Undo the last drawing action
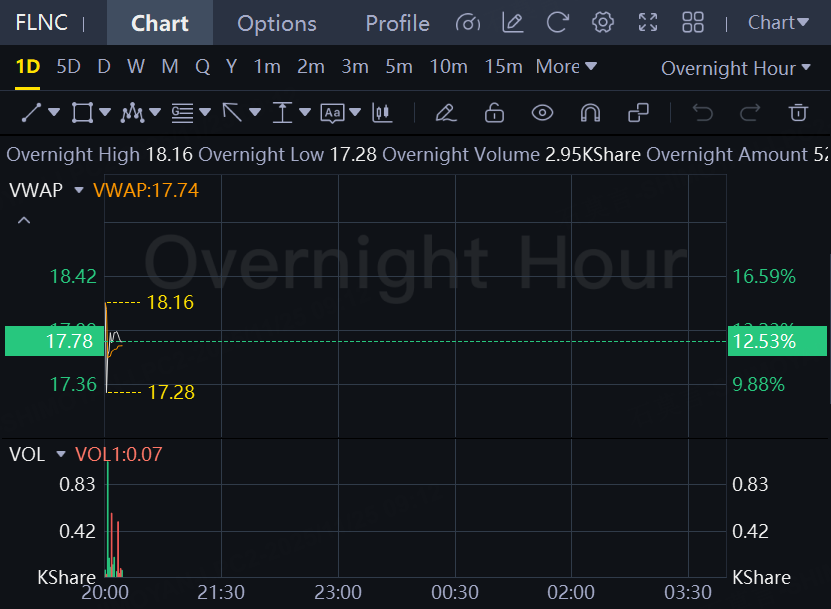 click(702, 113)
